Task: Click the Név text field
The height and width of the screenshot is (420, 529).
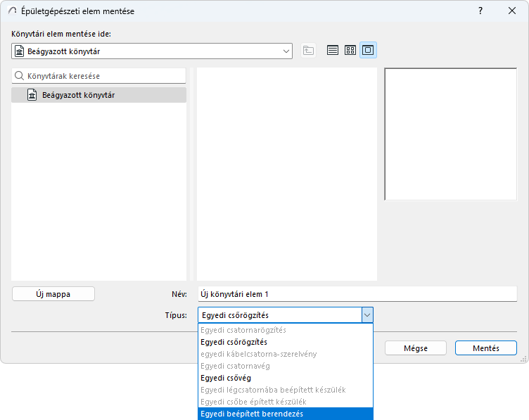Action: (357, 294)
